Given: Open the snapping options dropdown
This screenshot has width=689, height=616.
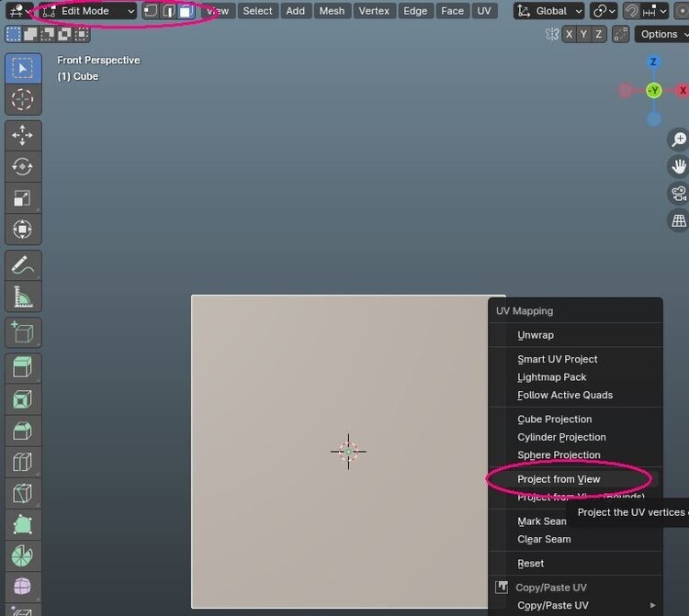Looking at the screenshot, I should (654, 11).
